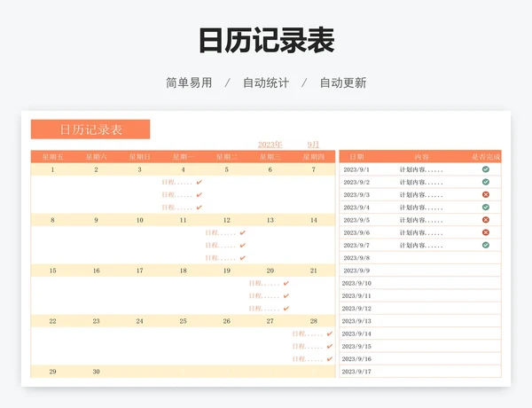
Task: Click the first 日程 checkmark under day 4
Action: pyautogui.click(x=199, y=183)
